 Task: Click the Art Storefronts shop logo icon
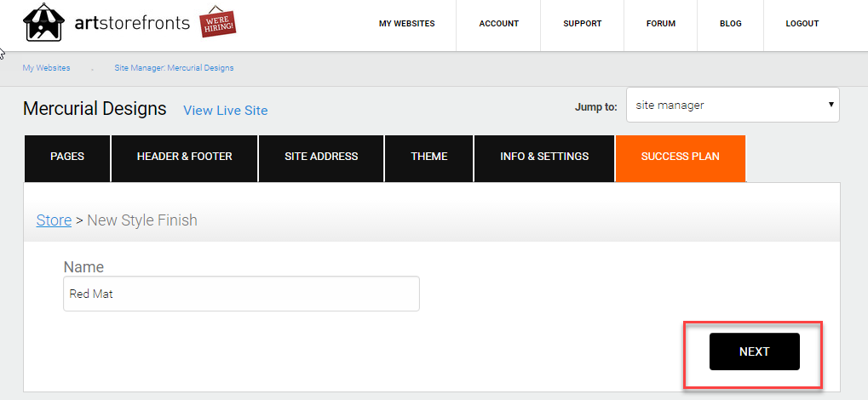pos(43,22)
